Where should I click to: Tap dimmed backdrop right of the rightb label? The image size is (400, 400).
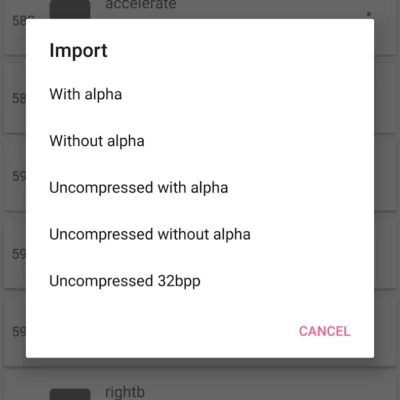267,388
